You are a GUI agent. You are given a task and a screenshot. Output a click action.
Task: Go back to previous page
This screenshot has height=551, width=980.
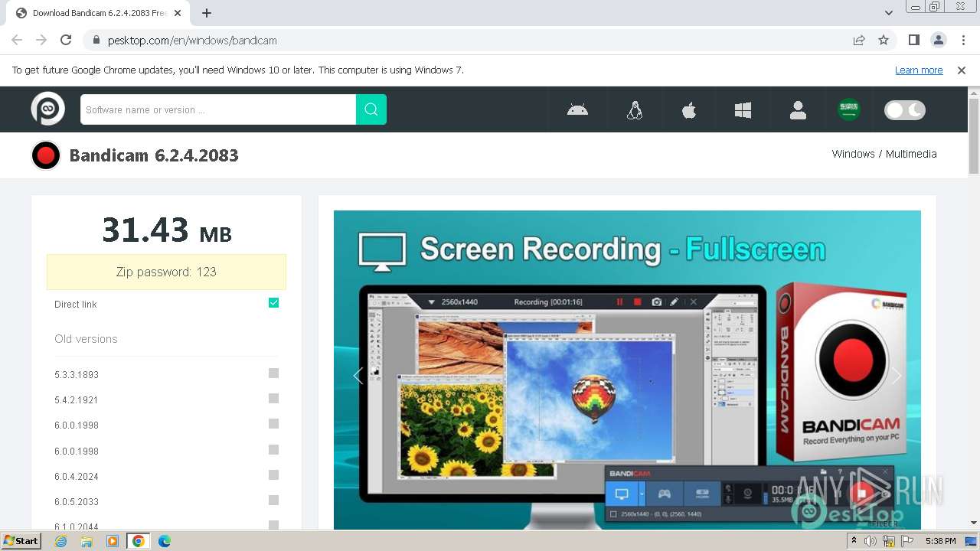point(17,40)
